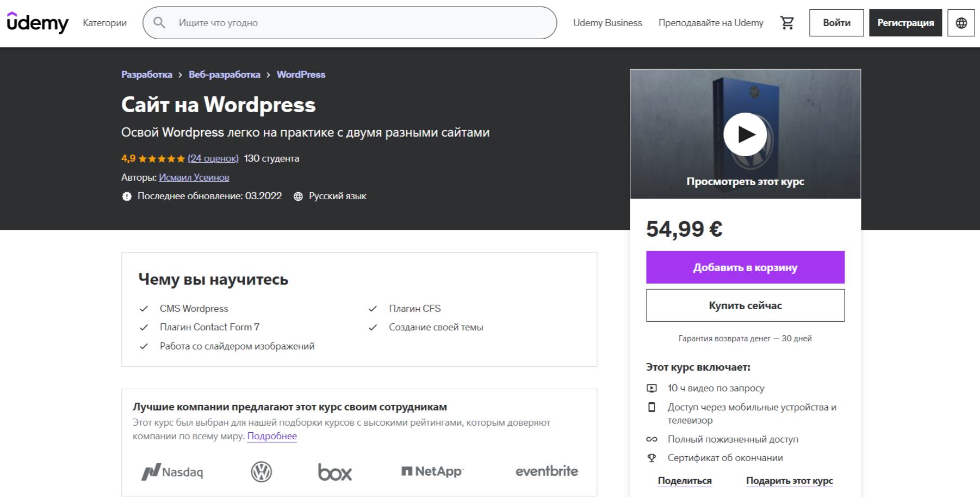Open the Udemy logo home link
The width and height of the screenshot is (980, 497).
pyautogui.click(x=38, y=23)
